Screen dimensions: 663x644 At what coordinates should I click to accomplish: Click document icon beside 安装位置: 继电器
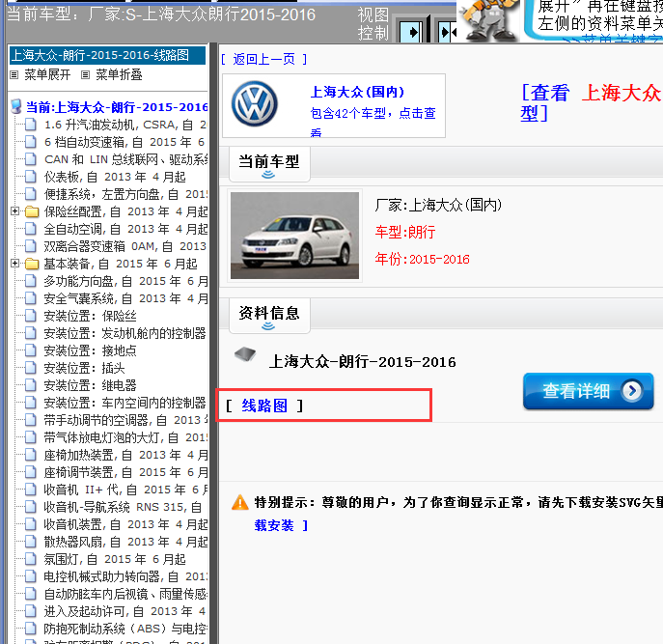point(31,385)
